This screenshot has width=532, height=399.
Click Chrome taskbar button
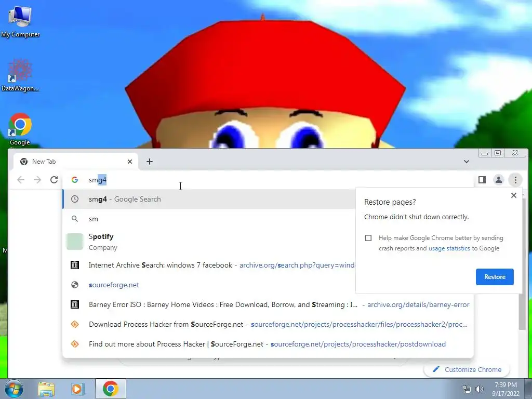[110, 389]
